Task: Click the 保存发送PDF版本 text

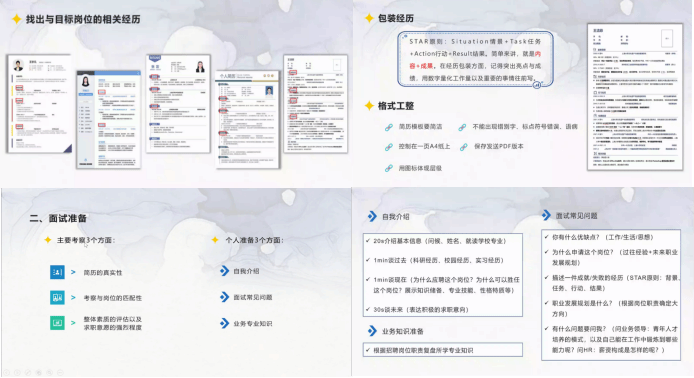Action: (x=499, y=146)
